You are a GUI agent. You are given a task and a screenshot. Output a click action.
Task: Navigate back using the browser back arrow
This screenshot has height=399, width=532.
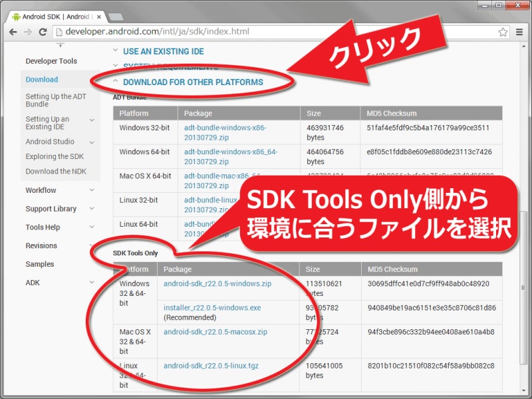click(14, 31)
